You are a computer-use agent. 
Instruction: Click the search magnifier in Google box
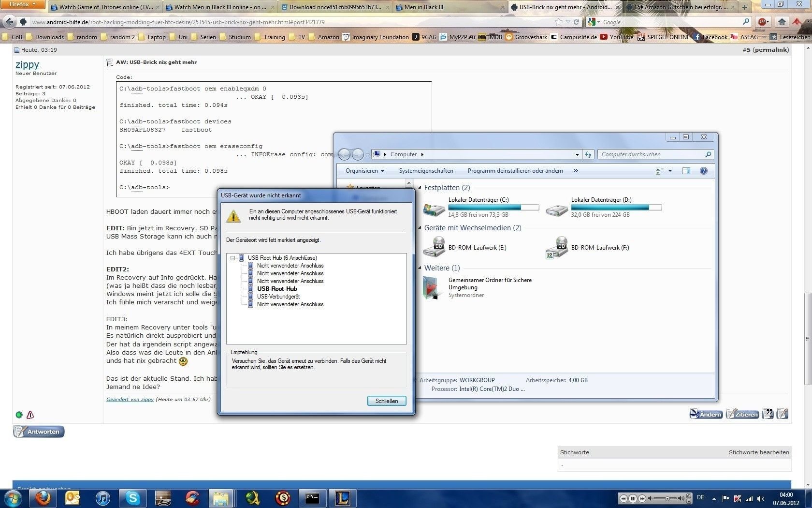746,22
